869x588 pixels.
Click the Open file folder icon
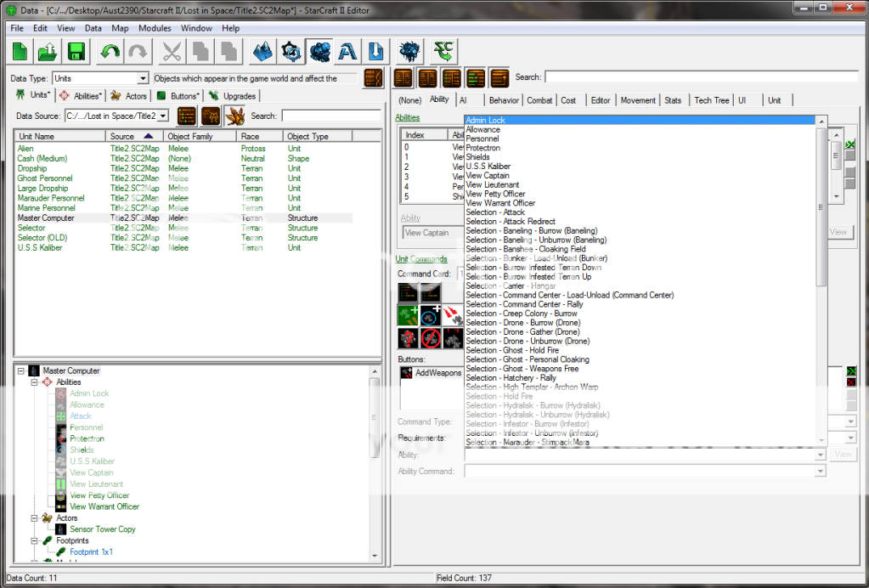coord(48,52)
